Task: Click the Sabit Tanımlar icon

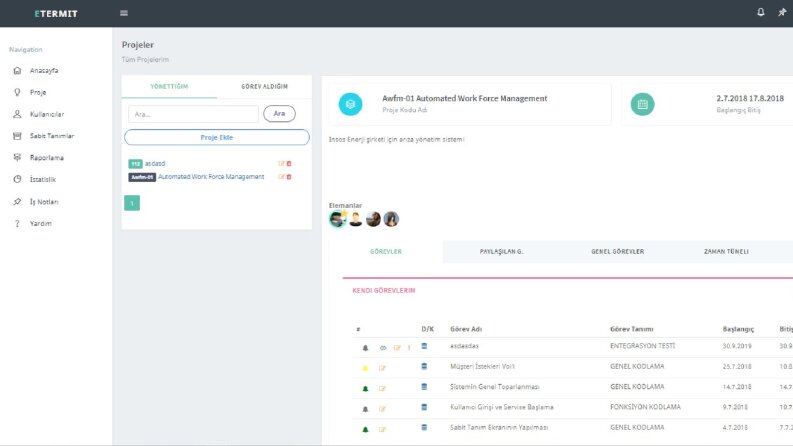Action: coord(17,136)
